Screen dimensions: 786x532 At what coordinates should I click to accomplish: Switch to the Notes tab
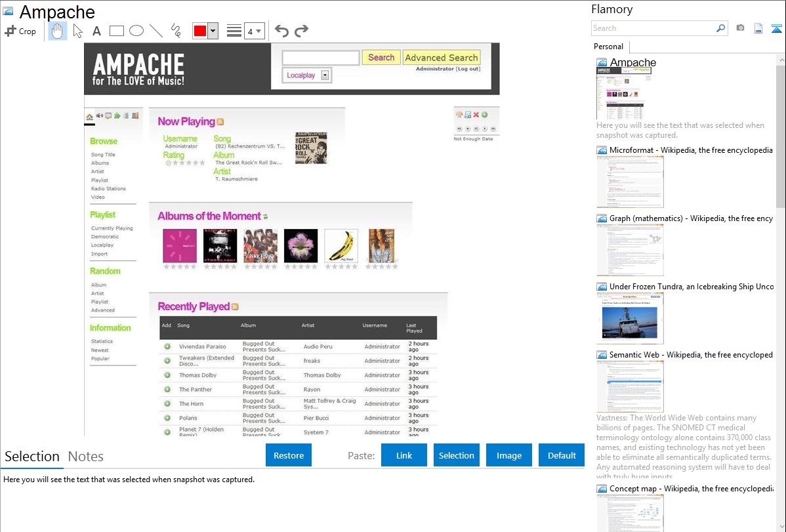point(86,457)
